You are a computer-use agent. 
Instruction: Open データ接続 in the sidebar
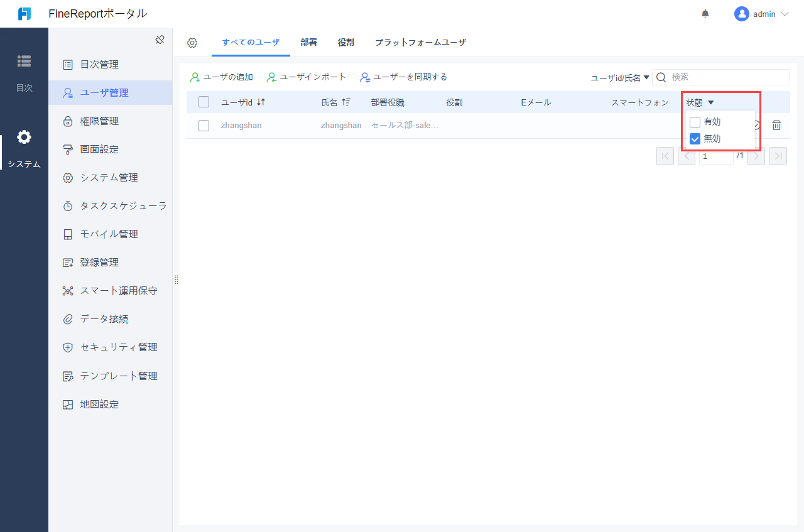97,318
